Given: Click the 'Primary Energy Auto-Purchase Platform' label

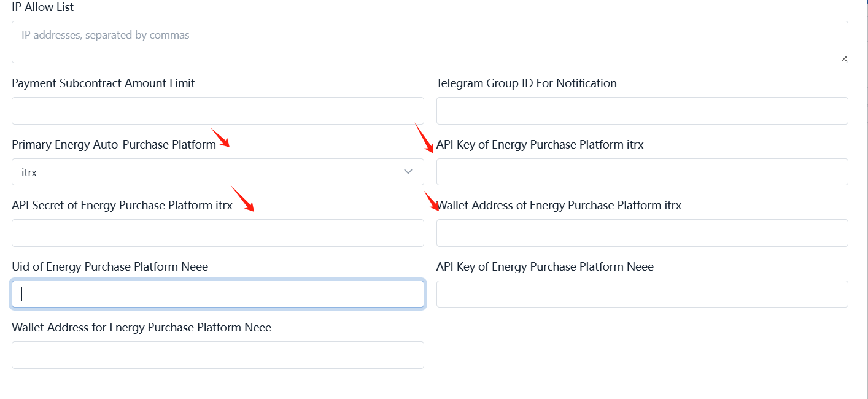Looking at the screenshot, I should (114, 144).
